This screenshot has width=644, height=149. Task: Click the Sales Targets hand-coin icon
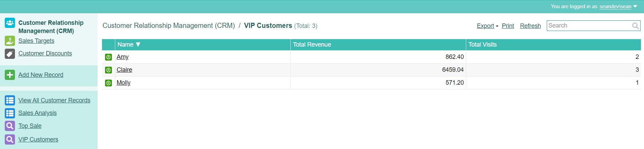pos(10,41)
